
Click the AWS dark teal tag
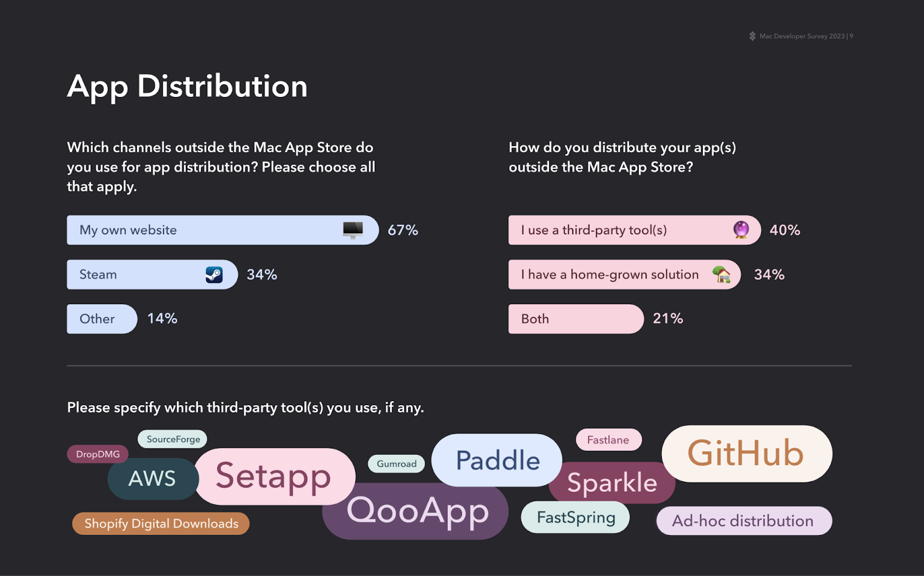click(x=152, y=478)
